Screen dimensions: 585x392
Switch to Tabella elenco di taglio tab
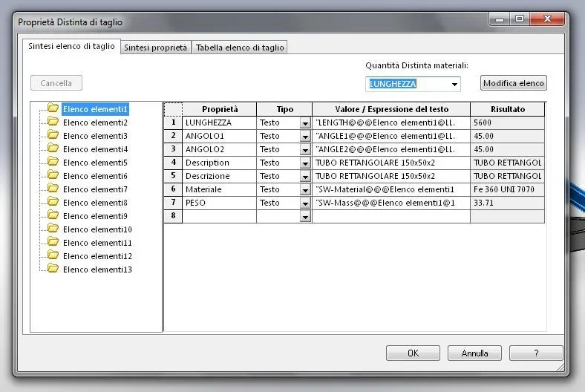coord(240,48)
